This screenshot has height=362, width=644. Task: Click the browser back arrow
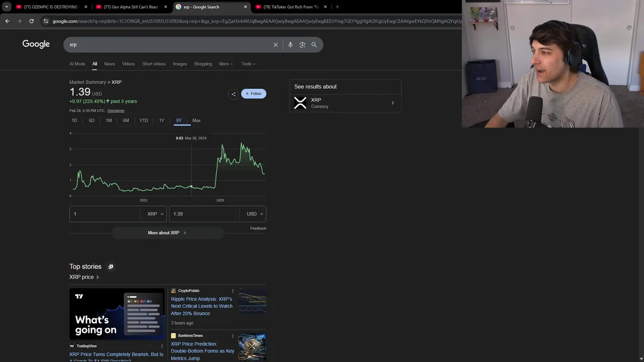pos(7,21)
